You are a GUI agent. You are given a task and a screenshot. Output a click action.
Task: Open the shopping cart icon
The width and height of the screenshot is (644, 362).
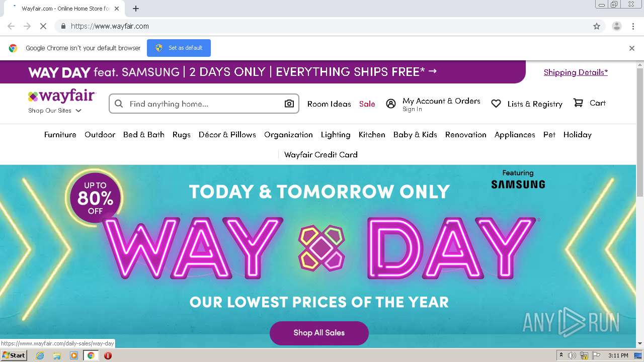579,103
